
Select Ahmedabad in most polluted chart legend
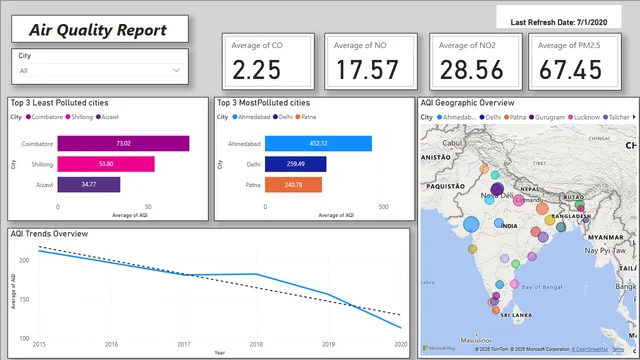[251, 117]
